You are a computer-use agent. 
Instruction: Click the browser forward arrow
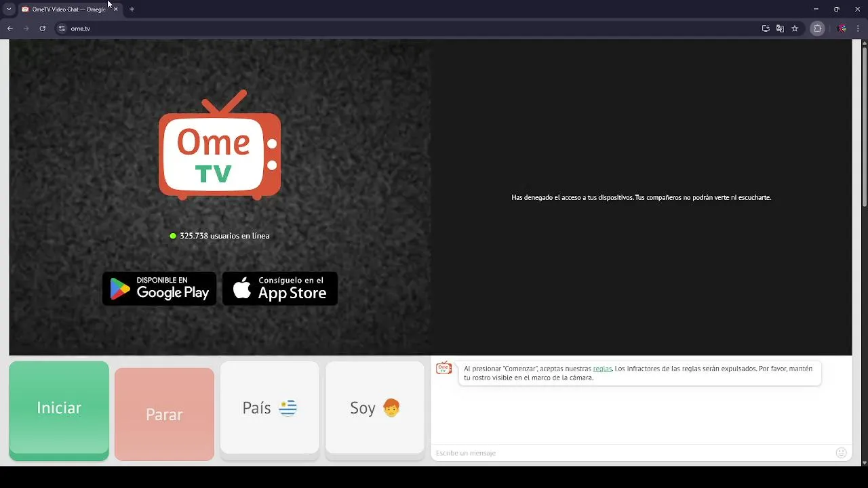pyautogui.click(x=26, y=28)
